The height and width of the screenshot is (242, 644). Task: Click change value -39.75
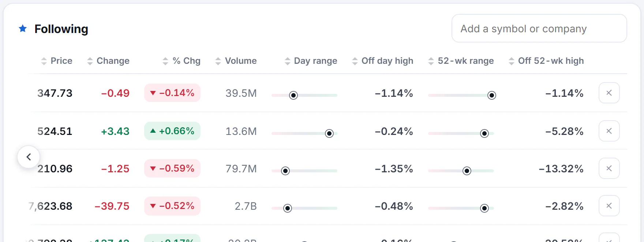point(112,206)
